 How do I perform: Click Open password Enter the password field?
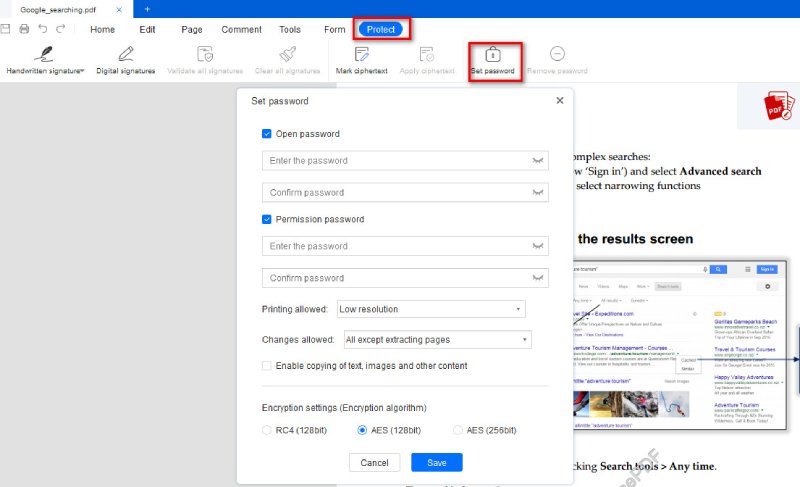pyautogui.click(x=405, y=161)
